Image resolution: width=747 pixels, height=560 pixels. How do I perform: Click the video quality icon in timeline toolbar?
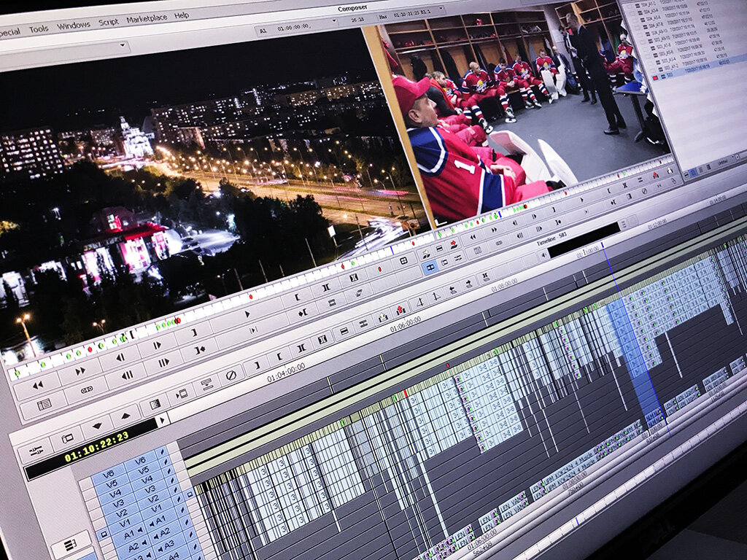(x=182, y=394)
